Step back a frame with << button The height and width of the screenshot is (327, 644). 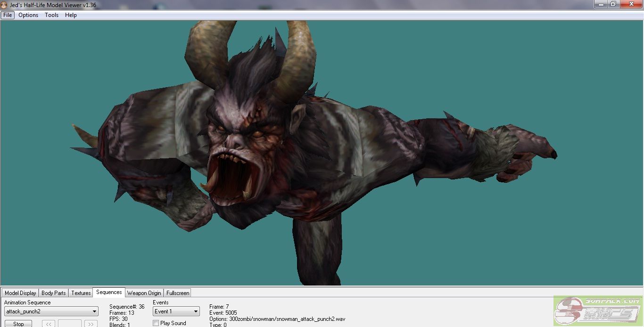tap(48, 324)
